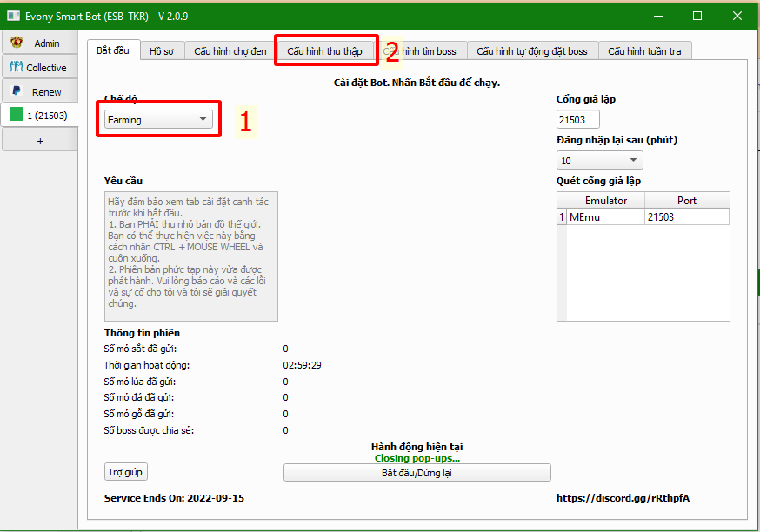This screenshot has height=532, width=760.
Task: Switch to the Hồ sơ tab
Action: pyautogui.click(x=161, y=51)
